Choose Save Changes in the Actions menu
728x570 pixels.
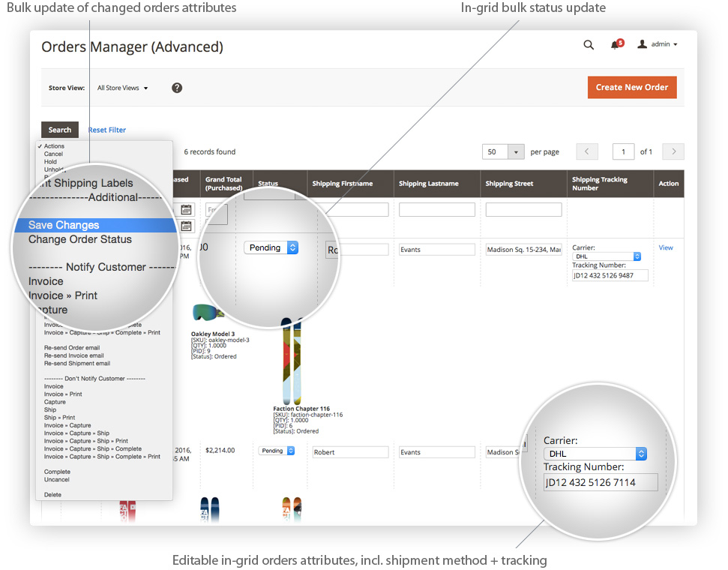[x=95, y=225]
